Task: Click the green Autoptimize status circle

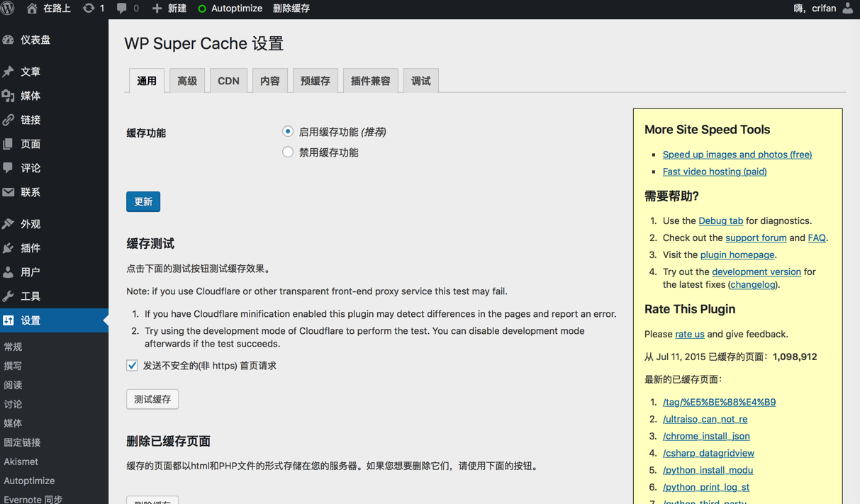Action: pyautogui.click(x=202, y=9)
